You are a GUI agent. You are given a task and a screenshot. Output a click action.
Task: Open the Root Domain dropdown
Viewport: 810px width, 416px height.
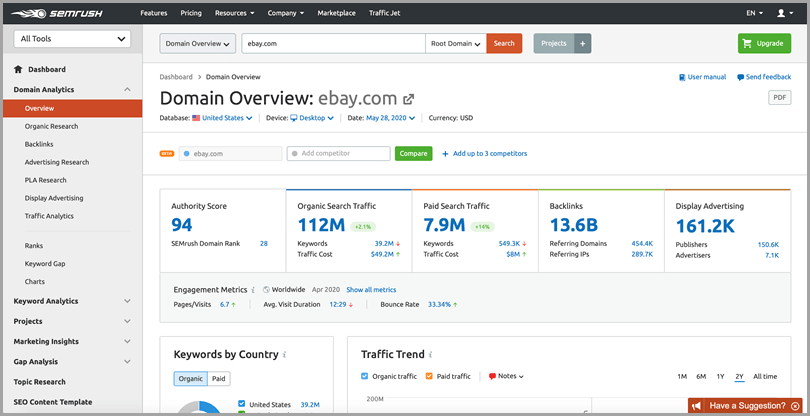point(456,44)
